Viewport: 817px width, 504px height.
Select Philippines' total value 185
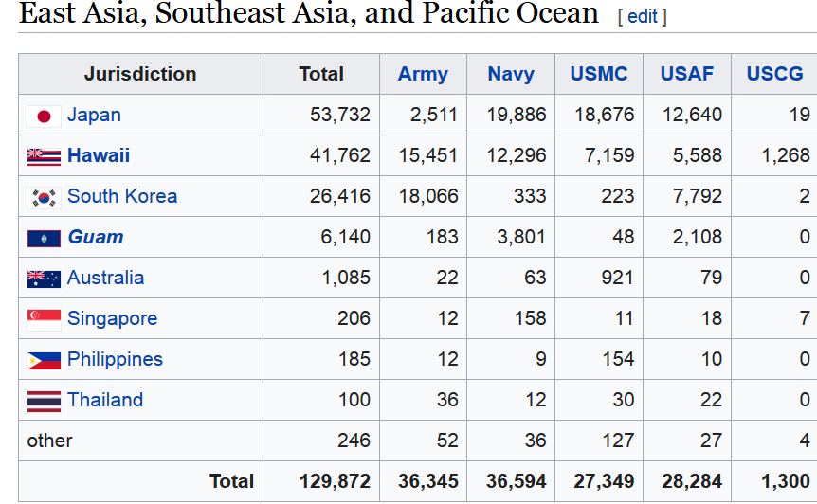(x=354, y=359)
